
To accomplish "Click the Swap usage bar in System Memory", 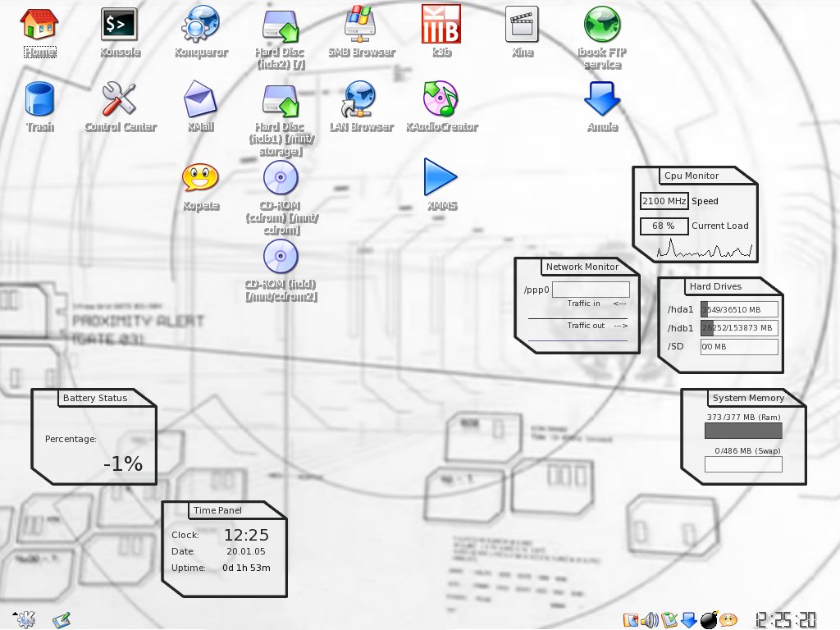I will pos(743,464).
